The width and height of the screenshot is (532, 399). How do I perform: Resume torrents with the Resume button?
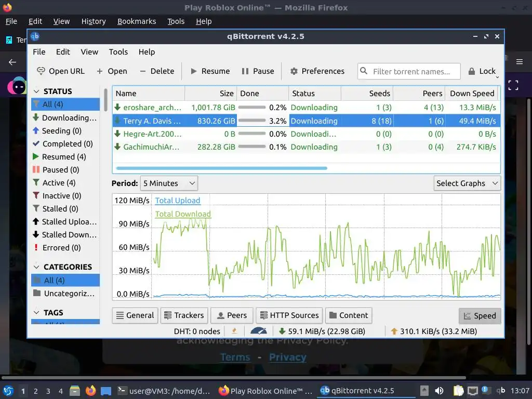(210, 71)
